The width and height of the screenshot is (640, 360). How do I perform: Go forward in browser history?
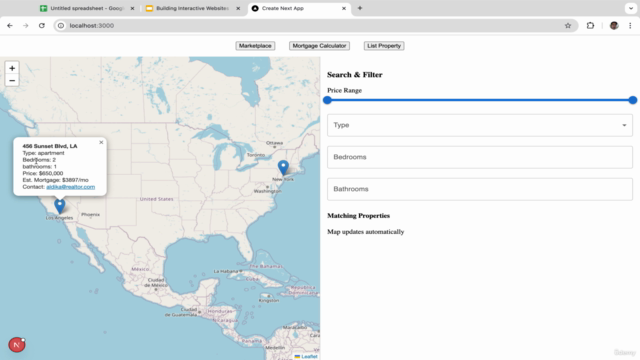26,25
